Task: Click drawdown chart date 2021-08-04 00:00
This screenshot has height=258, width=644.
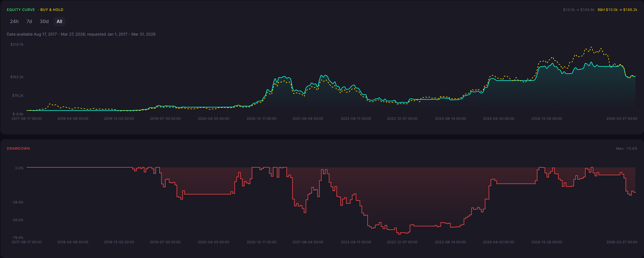Action: [x=308, y=242]
